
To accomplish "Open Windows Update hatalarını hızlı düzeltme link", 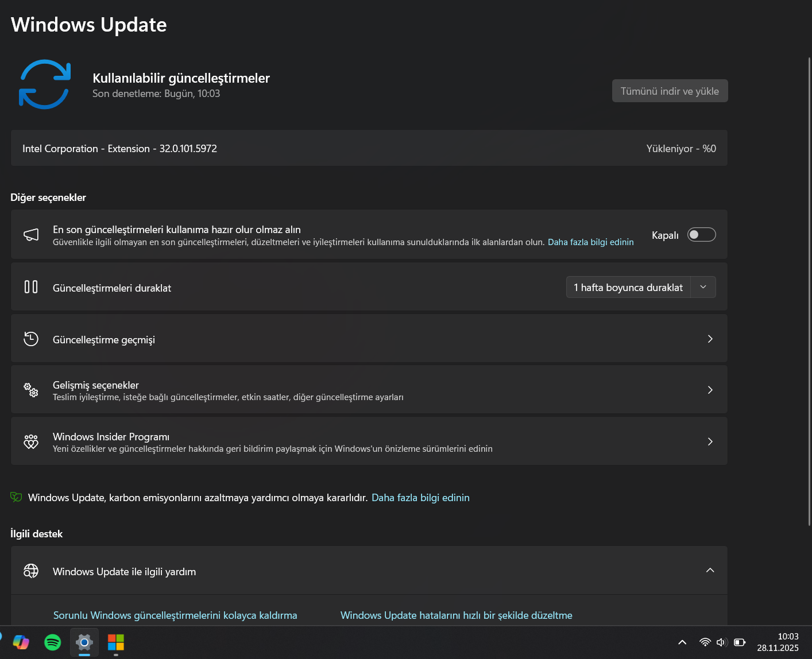I will [457, 615].
